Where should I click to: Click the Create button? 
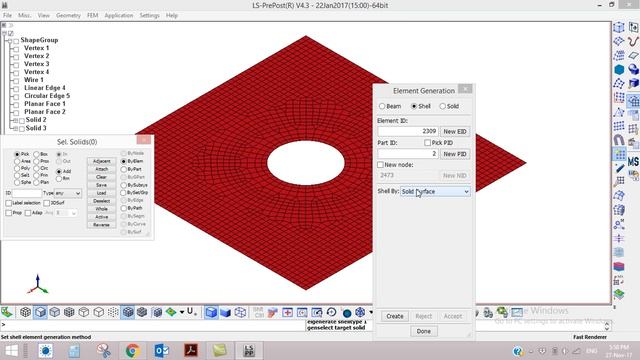coord(395,316)
